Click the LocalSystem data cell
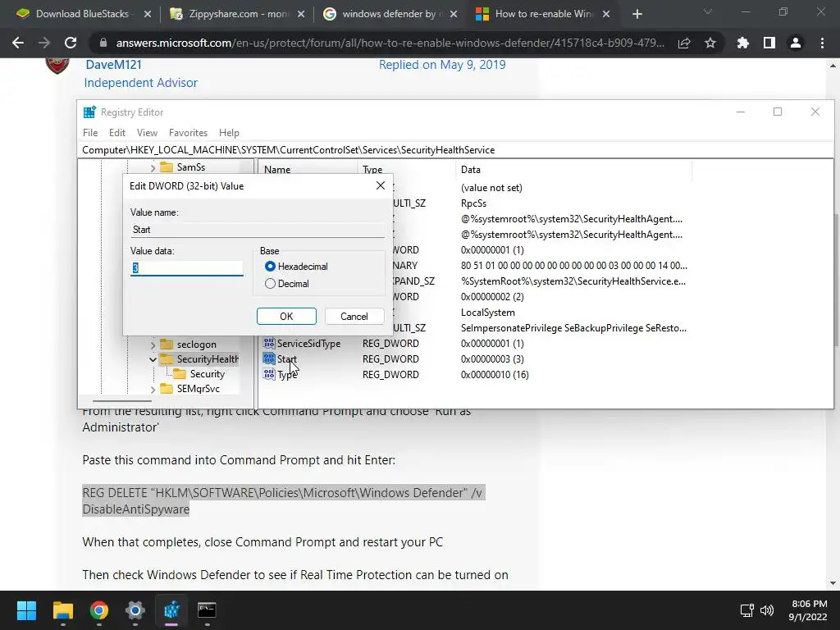The width and height of the screenshot is (840, 630). (487, 313)
